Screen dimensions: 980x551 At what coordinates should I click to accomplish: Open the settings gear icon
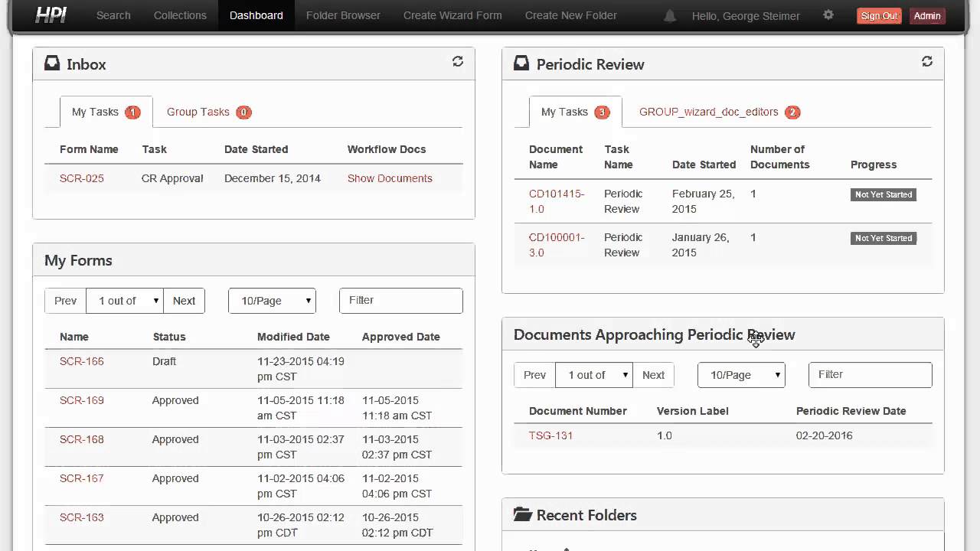click(828, 15)
